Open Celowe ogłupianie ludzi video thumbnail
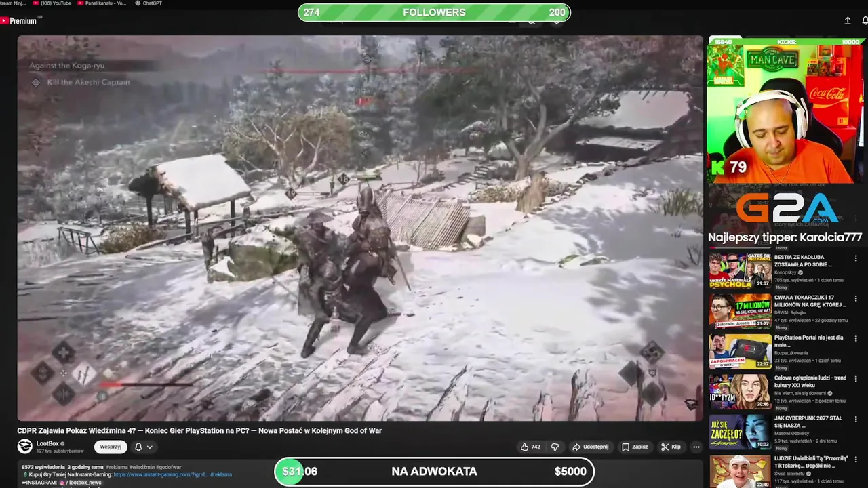868x488 pixels. 740,392
